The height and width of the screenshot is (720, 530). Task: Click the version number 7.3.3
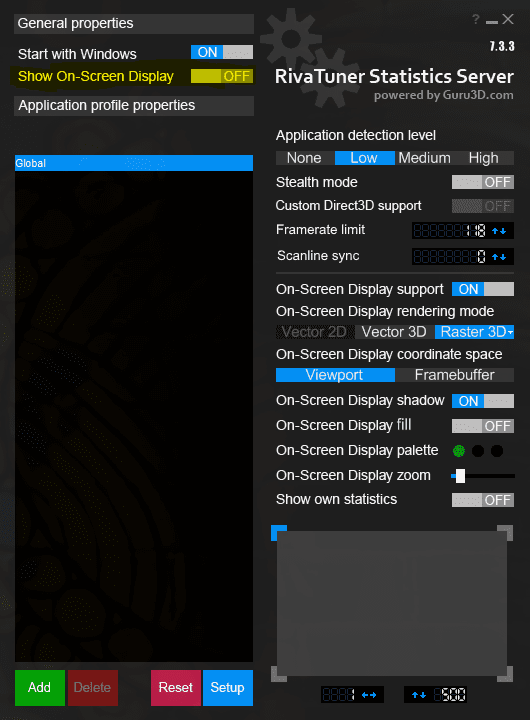click(x=502, y=46)
